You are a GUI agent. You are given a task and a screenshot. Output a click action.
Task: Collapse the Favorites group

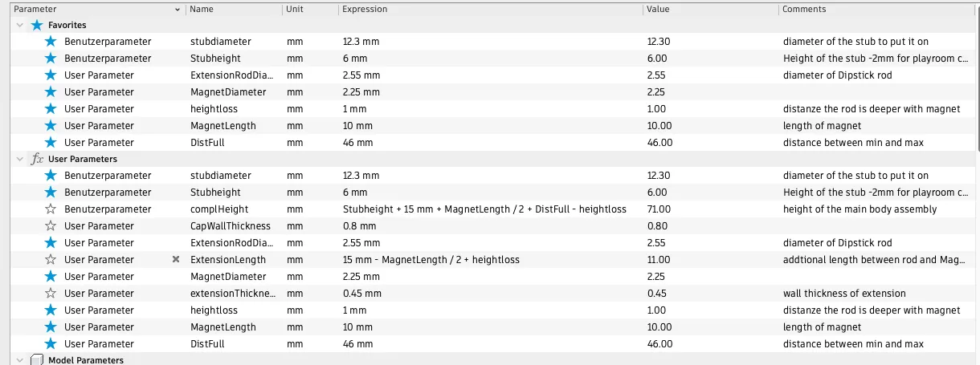(19, 26)
